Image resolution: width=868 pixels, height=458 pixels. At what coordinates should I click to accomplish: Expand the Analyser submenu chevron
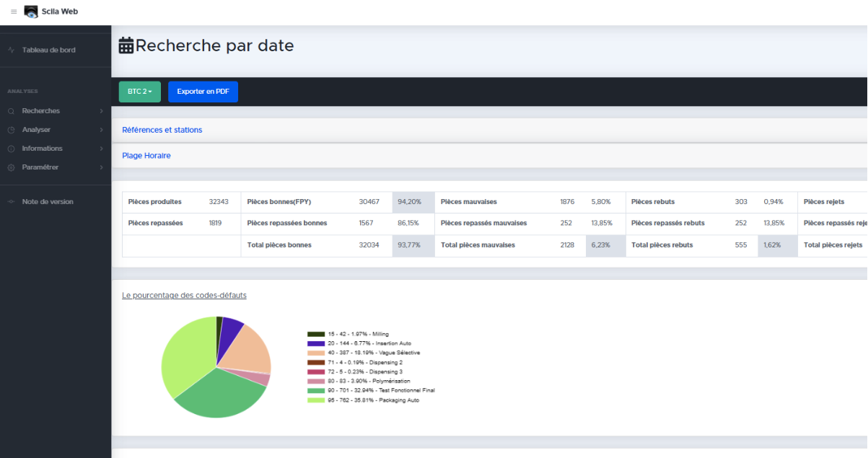pyautogui.click(x=101, y=130)
